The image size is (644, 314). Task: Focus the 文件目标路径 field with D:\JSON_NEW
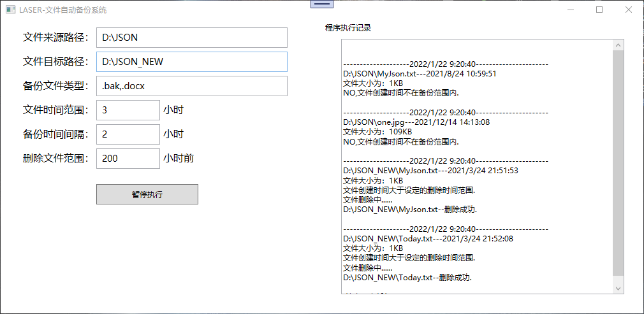coord(191,62)
